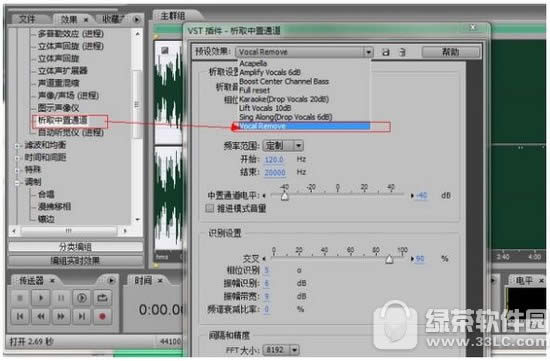Enable the 推进模式音量 checkbox

pos(210,208)
